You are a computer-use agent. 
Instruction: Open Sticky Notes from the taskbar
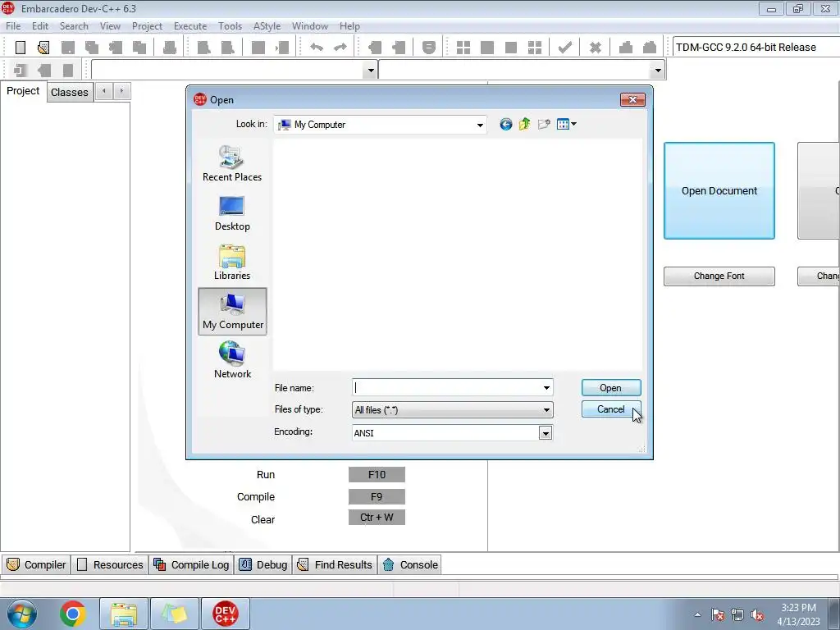(x=175, y=614)
